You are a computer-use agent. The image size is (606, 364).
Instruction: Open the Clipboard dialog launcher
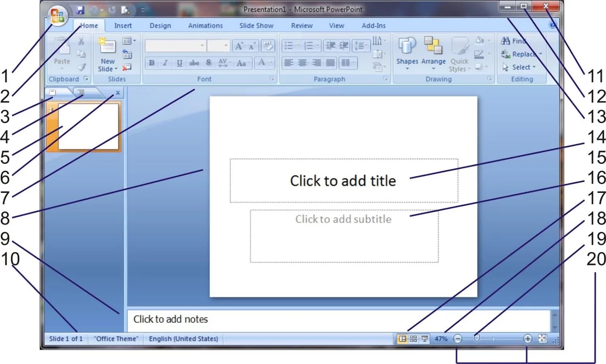[86, 78]
